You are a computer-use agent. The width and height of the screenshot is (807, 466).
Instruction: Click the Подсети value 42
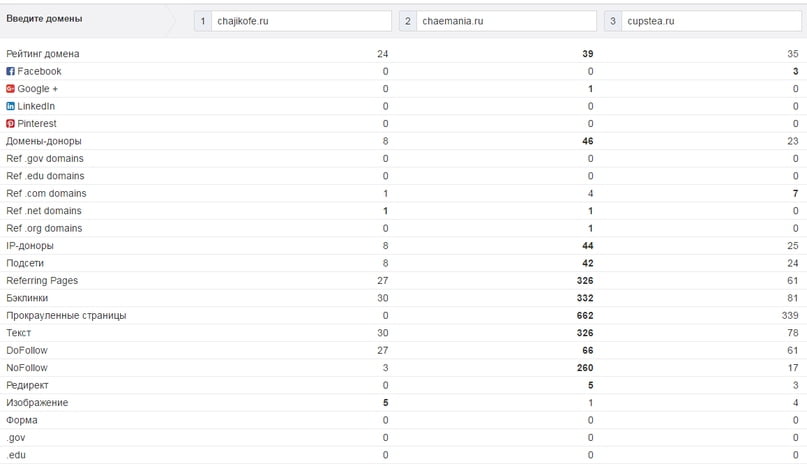coord(587,264)
